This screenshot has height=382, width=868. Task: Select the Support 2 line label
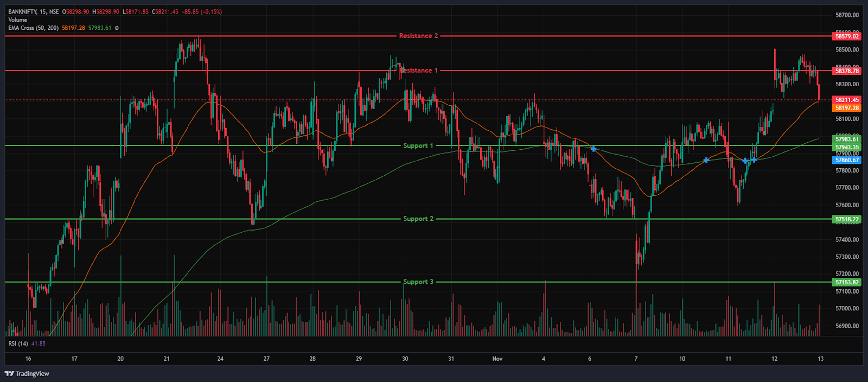coord(418,219)
